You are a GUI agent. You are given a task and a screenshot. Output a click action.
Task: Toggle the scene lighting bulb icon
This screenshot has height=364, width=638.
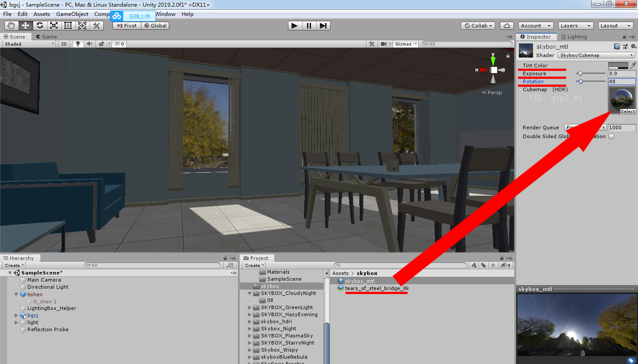click(x=78, y=44)
